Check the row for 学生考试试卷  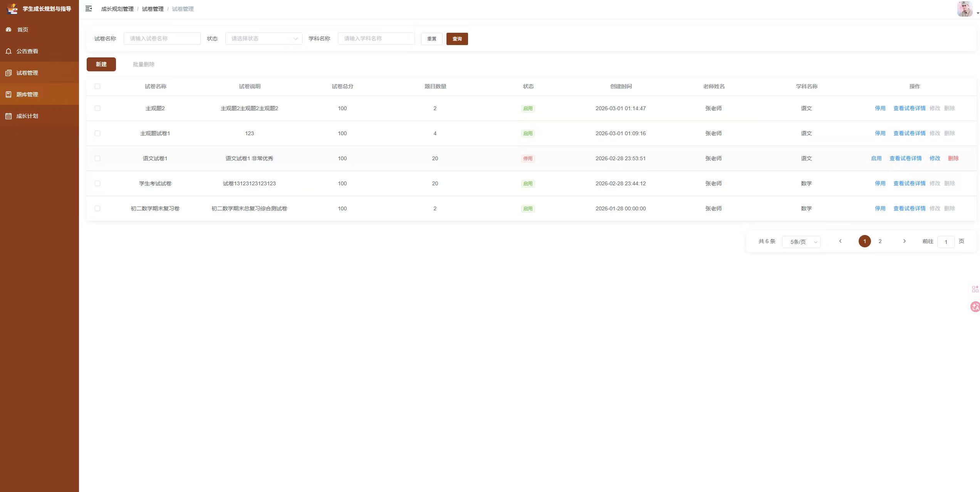click(97, 183)
